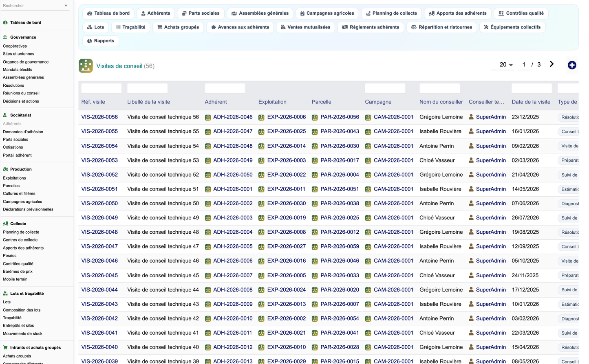
Task: Open the Ventes mutualisées tab
Action: tap(306, 27)
